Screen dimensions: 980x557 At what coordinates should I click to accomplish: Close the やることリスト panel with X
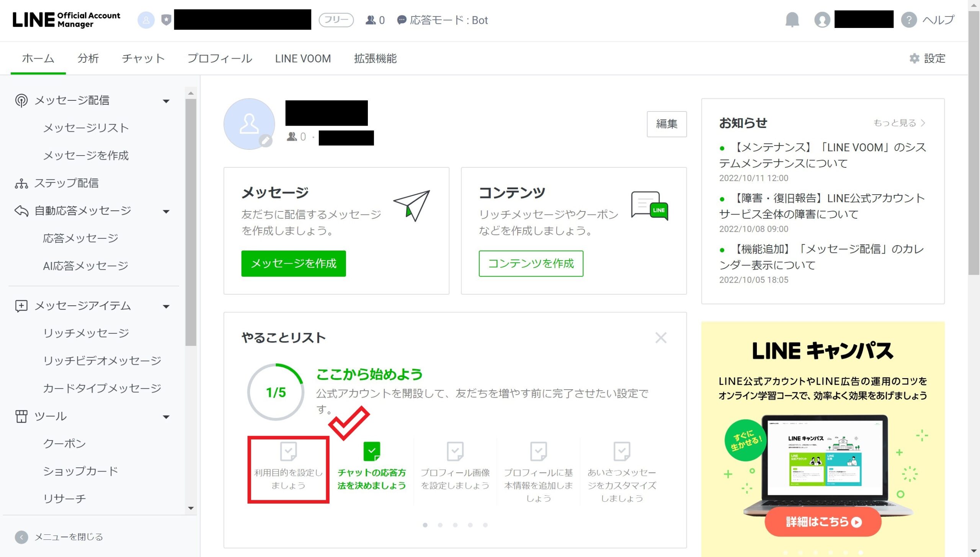(x=661, y=337)
